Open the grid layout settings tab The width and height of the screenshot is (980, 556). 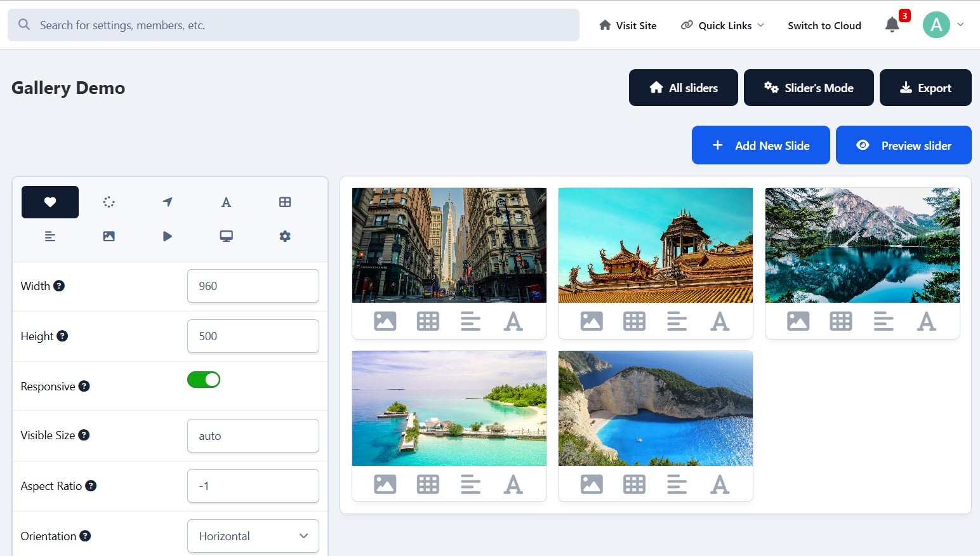285,202
